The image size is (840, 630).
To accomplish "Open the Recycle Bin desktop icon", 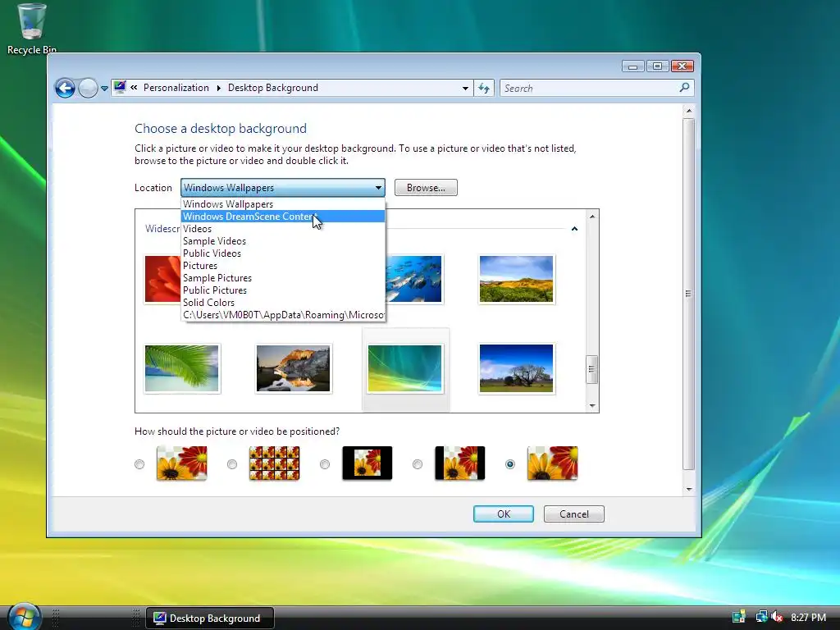I will pyautogui.click(x=32, y=29).
